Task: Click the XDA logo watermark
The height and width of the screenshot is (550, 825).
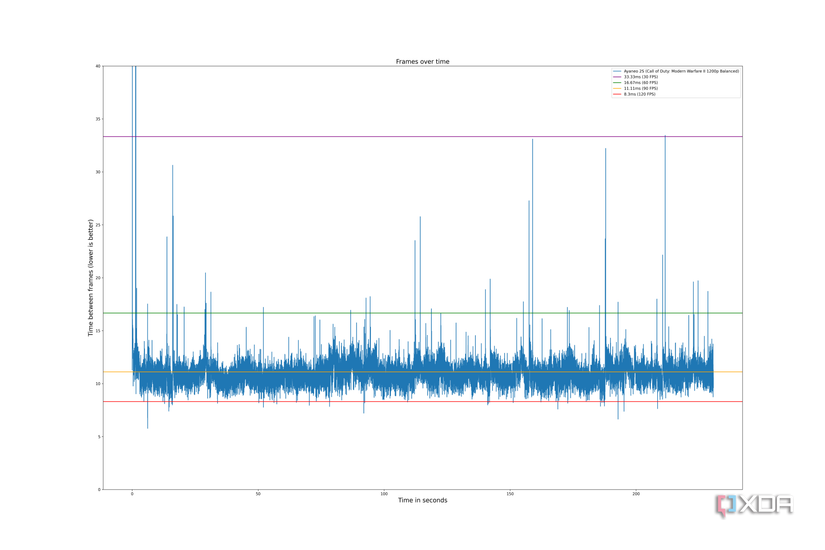Action: [754, 505]
